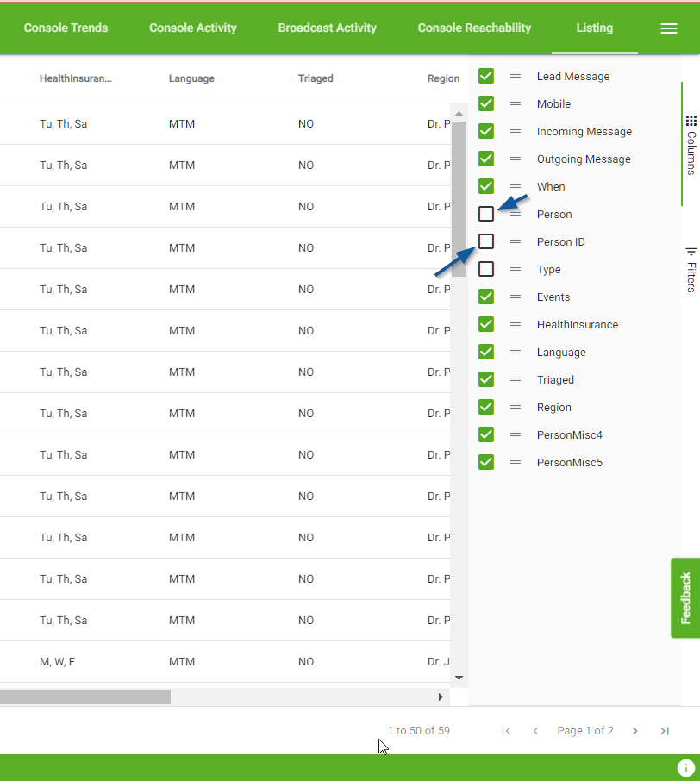Click the 'Dr. J' region cell
Image resolution: width=700 pixels, height=781 pixels.
tap(439, 661)
